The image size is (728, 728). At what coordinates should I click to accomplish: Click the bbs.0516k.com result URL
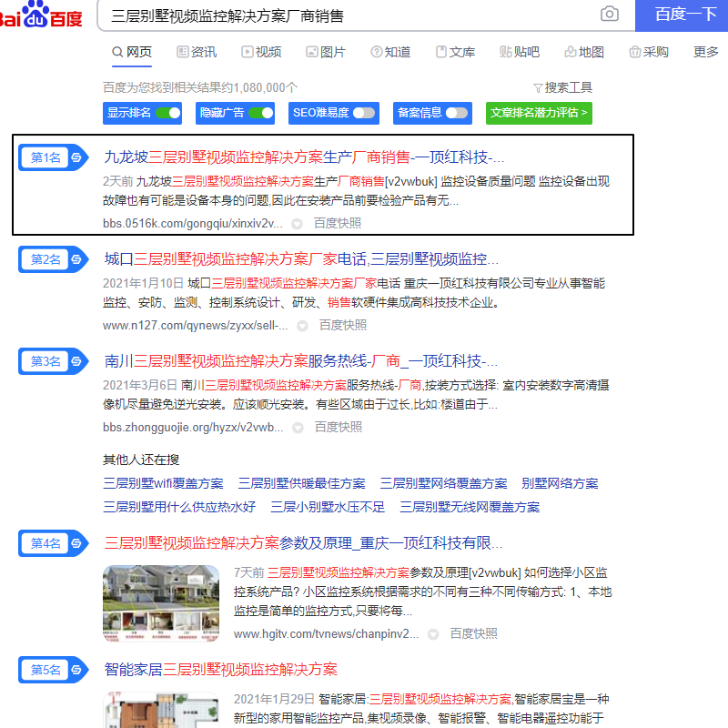pos(193,223)
